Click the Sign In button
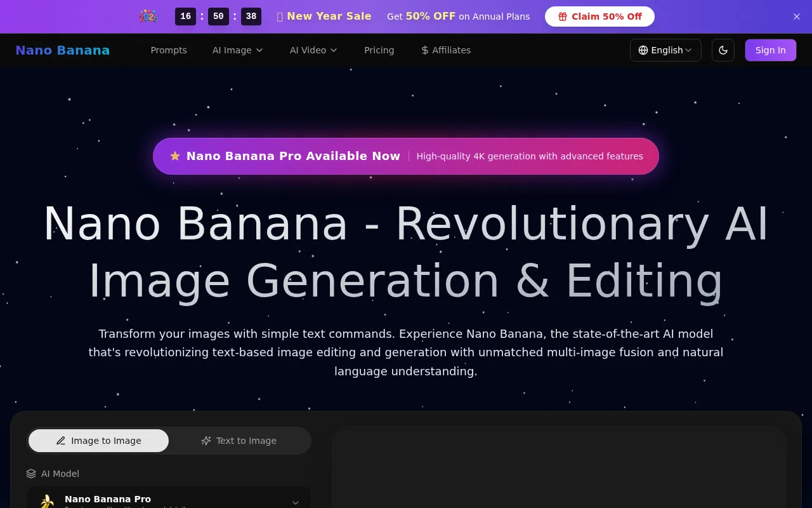The height and width of the screenshot is (508, 812). (x=770, y=50)
